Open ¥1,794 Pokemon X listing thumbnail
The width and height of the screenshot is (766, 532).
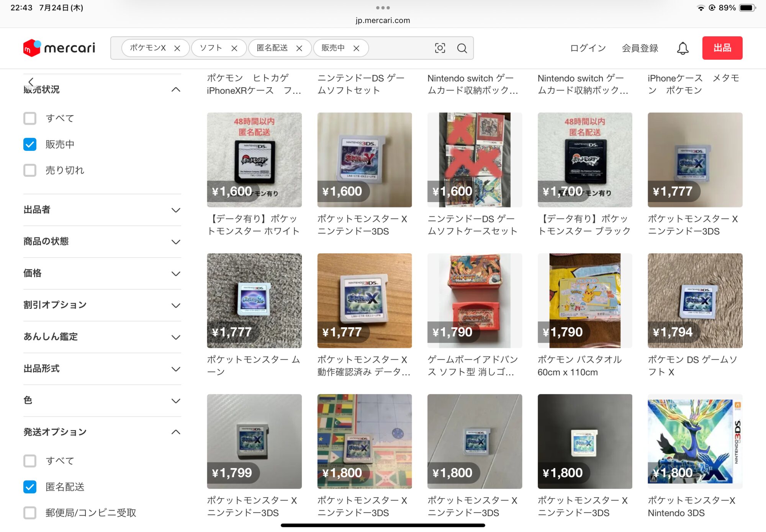pyautogui.click(x=695, y=300)
